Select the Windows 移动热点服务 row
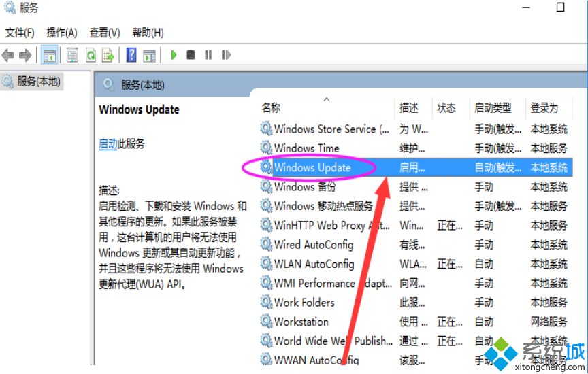Screen dimensions: 588x374 (x=416, y=206)
